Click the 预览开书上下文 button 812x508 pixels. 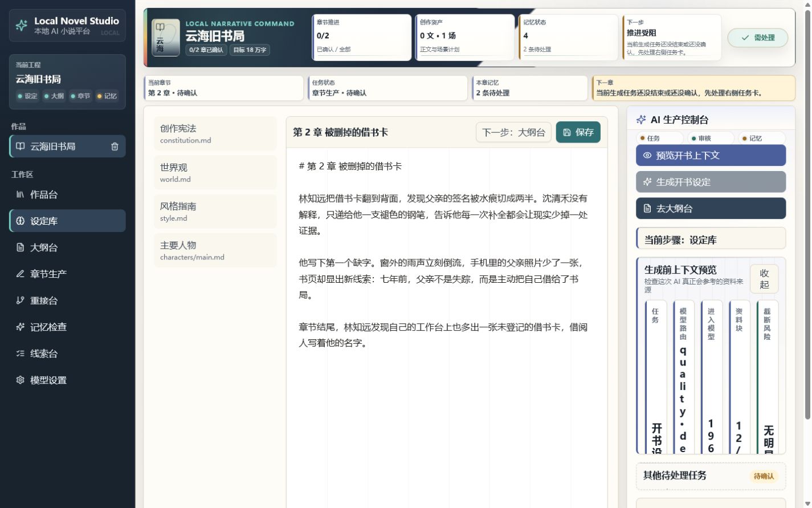pyautogui.click(x=711, y=155)
